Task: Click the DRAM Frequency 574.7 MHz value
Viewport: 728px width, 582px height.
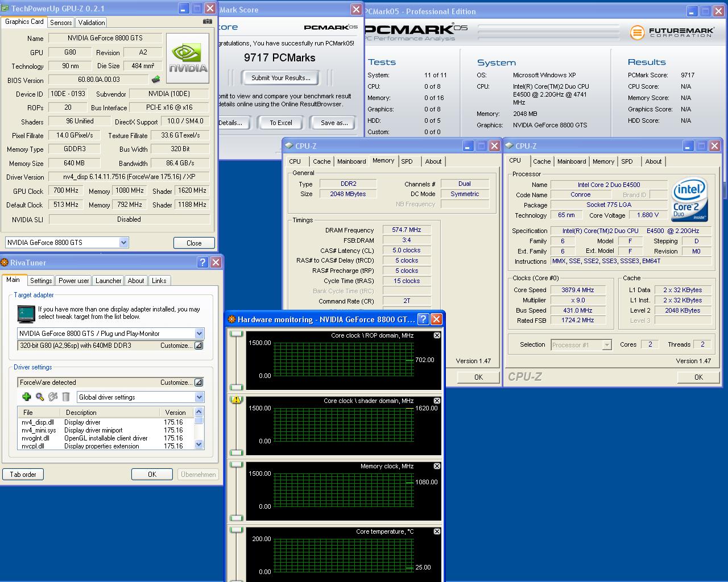Action: (x=406, y=230)
